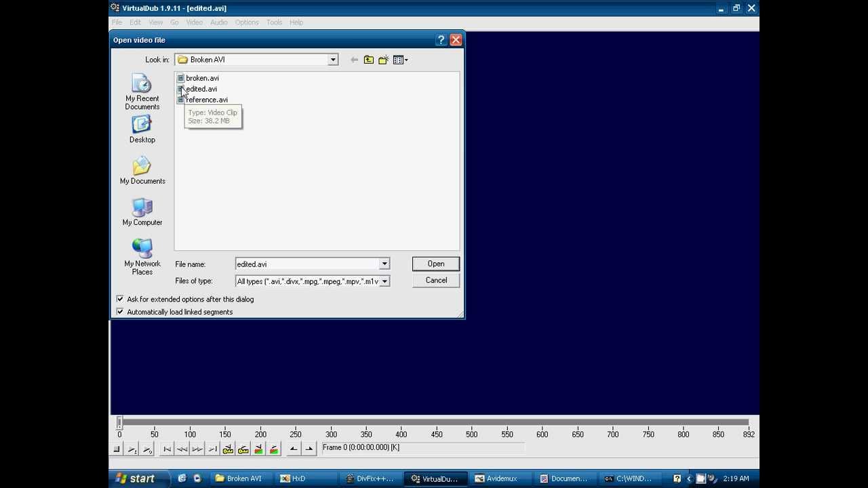
Task: Open the Video menu
Action: pos(195,22)
